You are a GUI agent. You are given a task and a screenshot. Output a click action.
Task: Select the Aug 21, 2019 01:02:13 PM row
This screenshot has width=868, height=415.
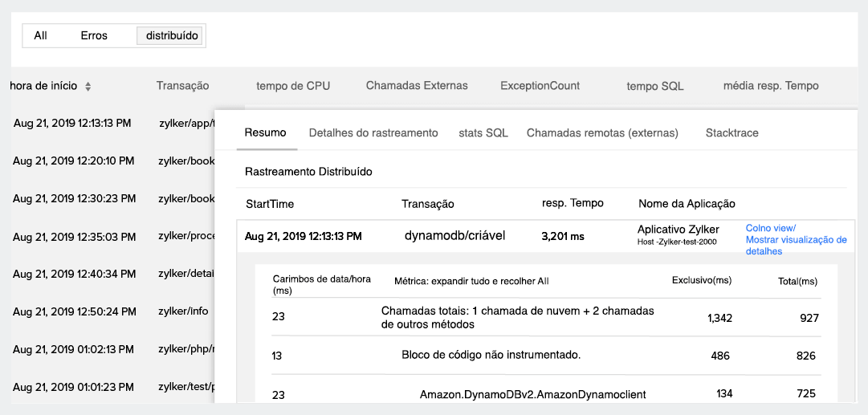pos(73,349)
